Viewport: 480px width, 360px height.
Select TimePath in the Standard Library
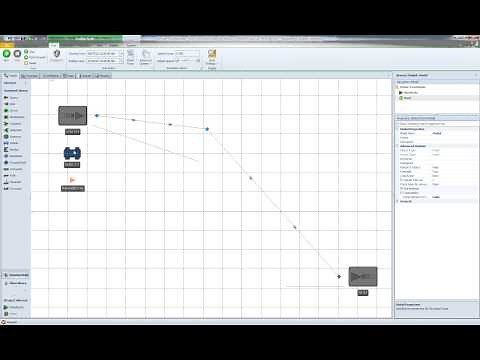point(13,182)
